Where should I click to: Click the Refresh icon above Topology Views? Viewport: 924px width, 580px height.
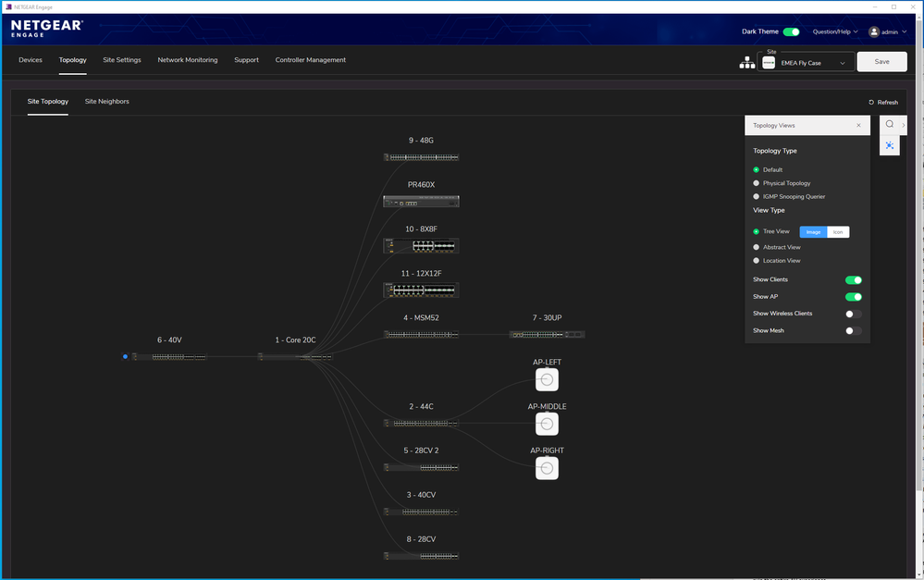click(x=870, y=102)
